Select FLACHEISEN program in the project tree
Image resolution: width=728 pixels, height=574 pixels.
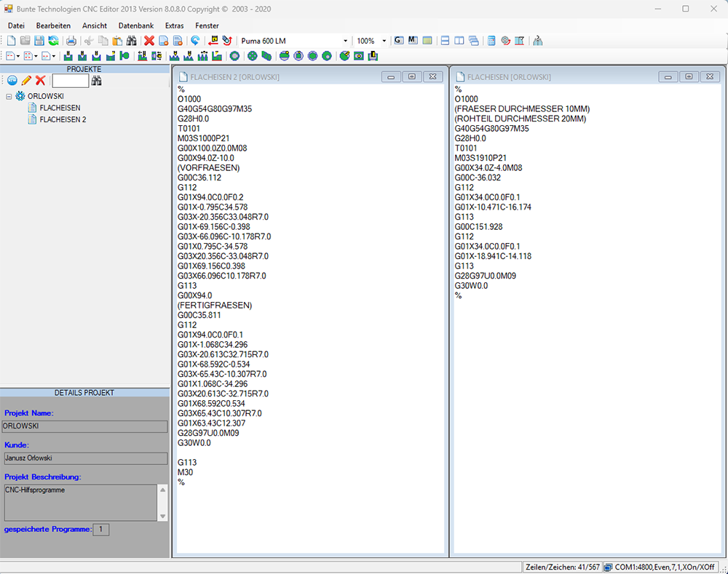tap(60, 108)
